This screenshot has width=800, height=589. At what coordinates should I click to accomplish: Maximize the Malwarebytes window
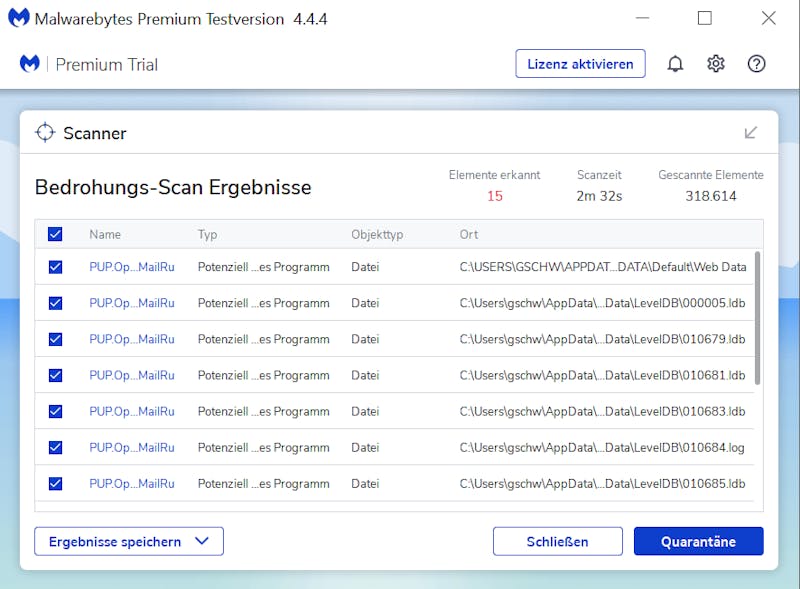pos(705,18)
